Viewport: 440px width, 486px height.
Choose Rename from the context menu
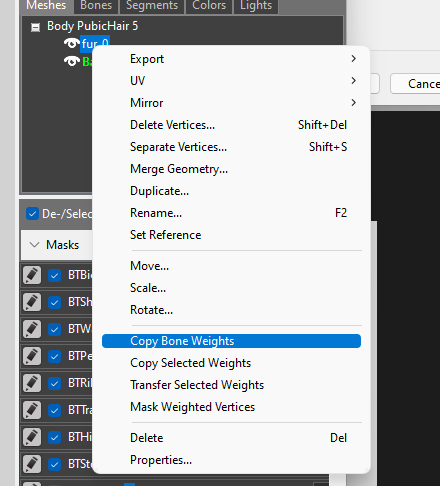point(231,213)
